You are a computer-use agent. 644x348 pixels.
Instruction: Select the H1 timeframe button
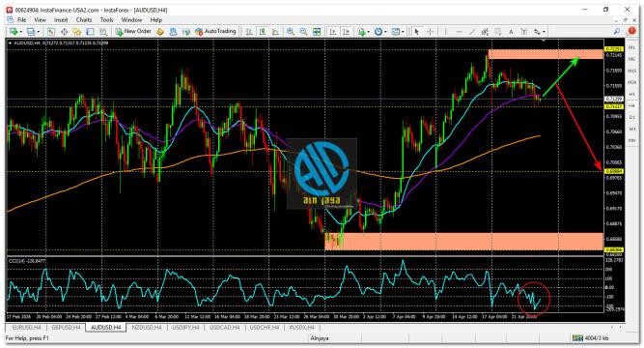pos(632,94)
